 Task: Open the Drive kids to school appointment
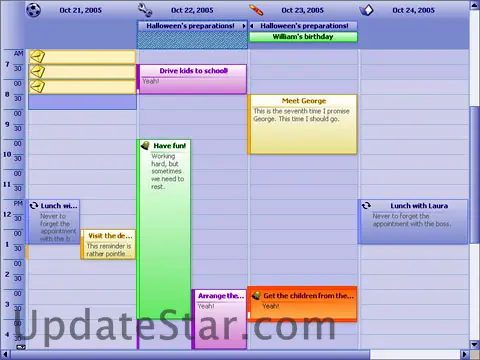[192, 79]
